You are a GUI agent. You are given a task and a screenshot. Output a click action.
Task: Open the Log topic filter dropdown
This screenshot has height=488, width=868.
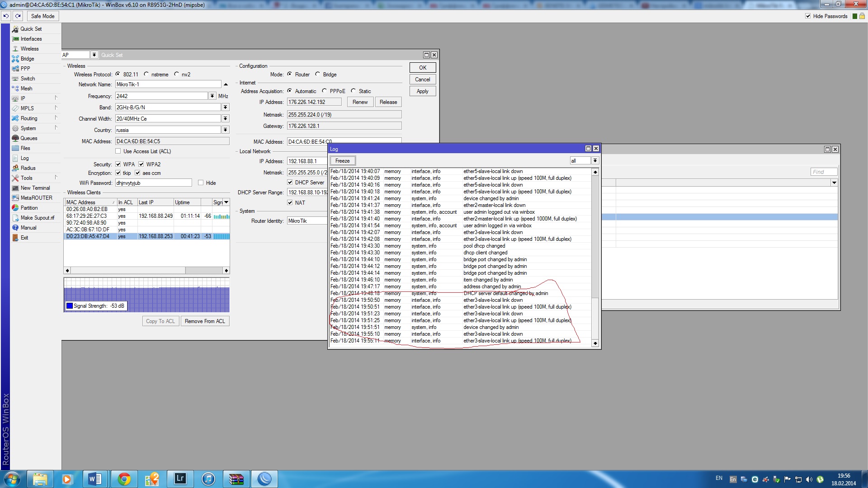coord(595,161)
